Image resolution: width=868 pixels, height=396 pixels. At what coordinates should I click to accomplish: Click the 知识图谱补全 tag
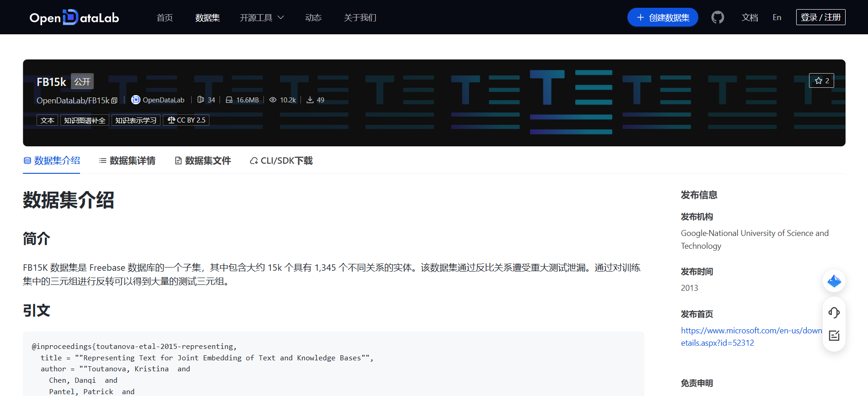(x=85, y=120)
